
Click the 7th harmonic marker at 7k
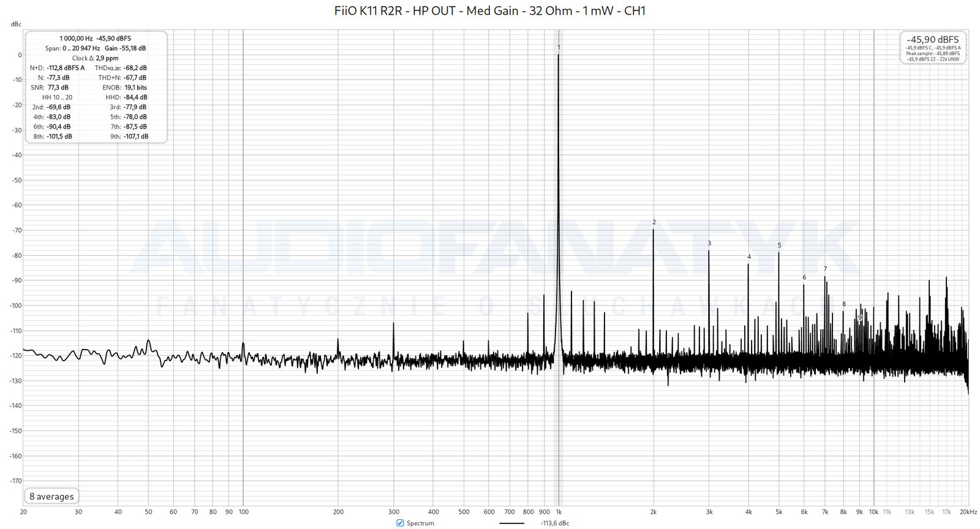(x=825, y=269)
